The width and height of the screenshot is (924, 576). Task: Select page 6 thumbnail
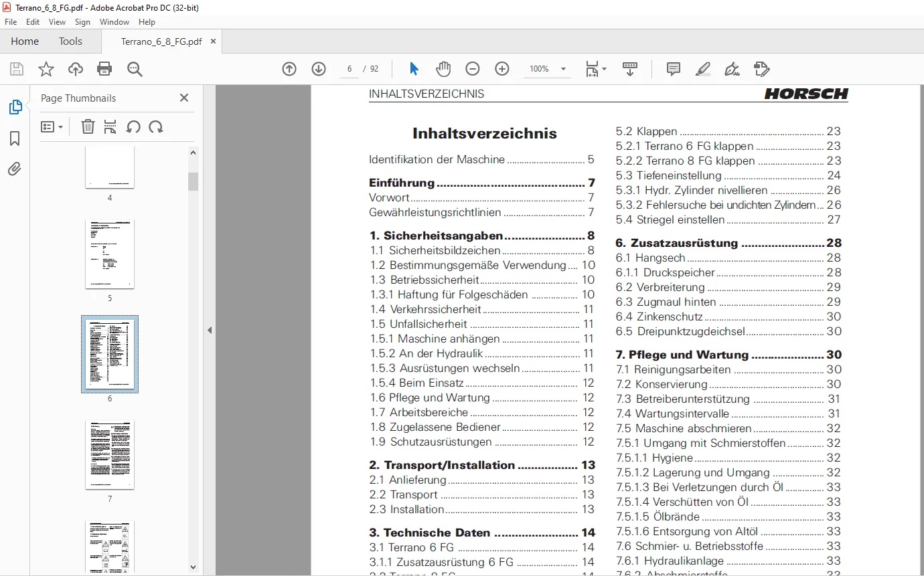(x=110, y=354)
